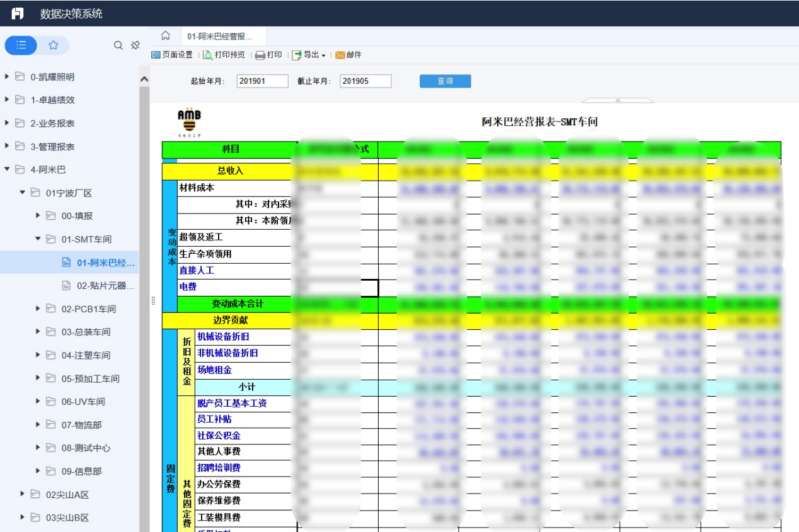Image resolution: width=799 pixels, height=532 pixels.
Task: Open the 导出 export dropdown
Action: (309, 55)
